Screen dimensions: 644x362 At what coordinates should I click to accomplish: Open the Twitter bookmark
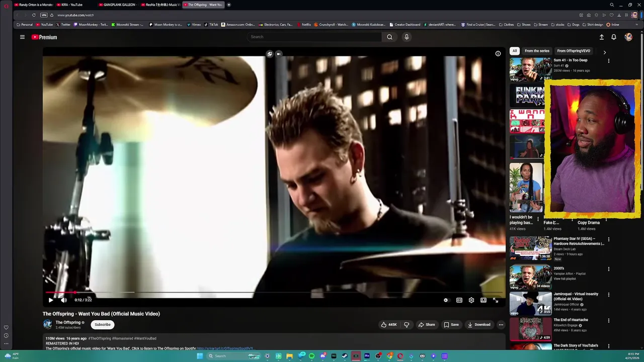pyautogui.click(x=63, y=25)
